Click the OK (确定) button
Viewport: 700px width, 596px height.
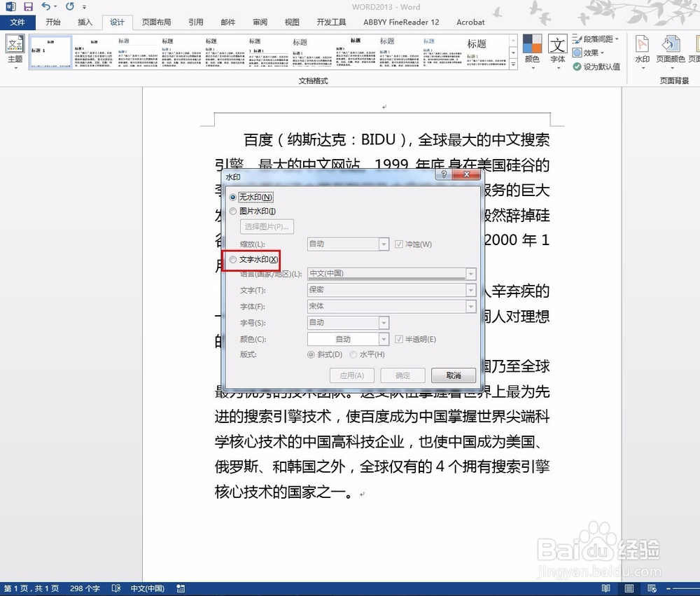402,375
